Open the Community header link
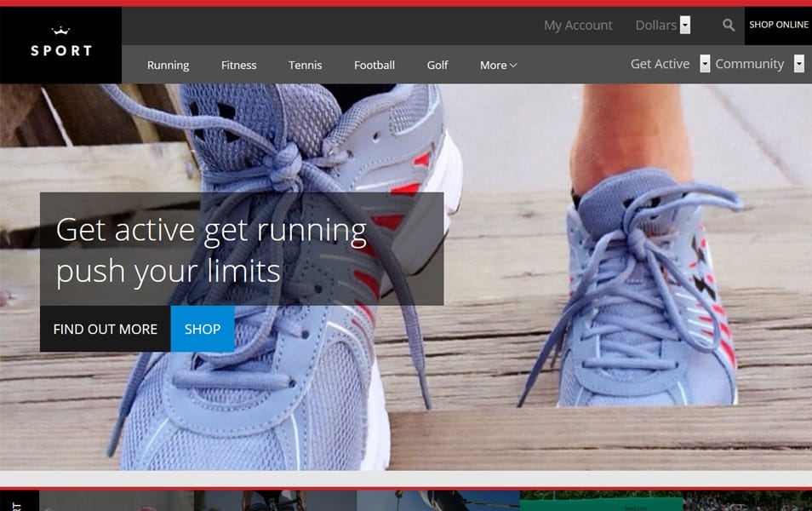Image resolution: width=812 pixels, height=511 pixels. click(749, 63)
